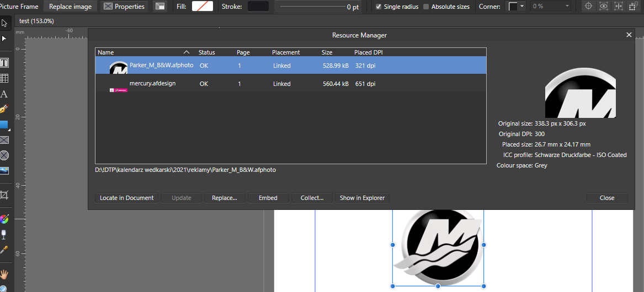Select the Place Image tool
The height and width of the screenshot is (292, 644).
[x=4, y=170]
